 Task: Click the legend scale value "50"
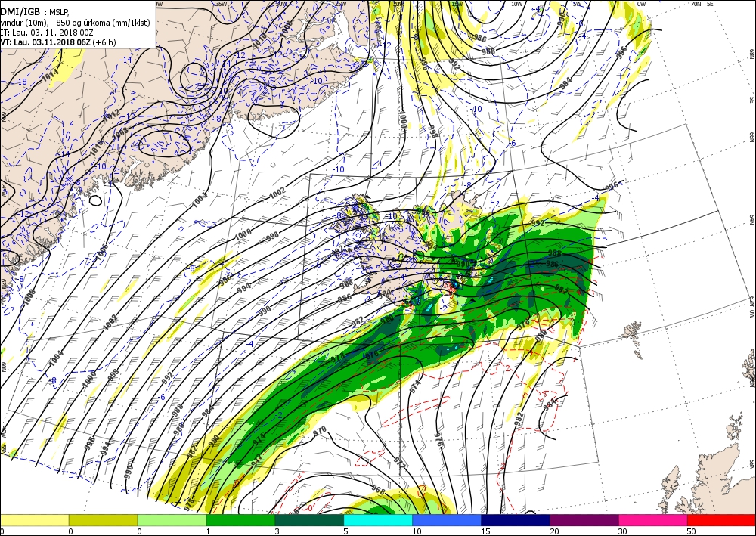[x=692, y=531]
